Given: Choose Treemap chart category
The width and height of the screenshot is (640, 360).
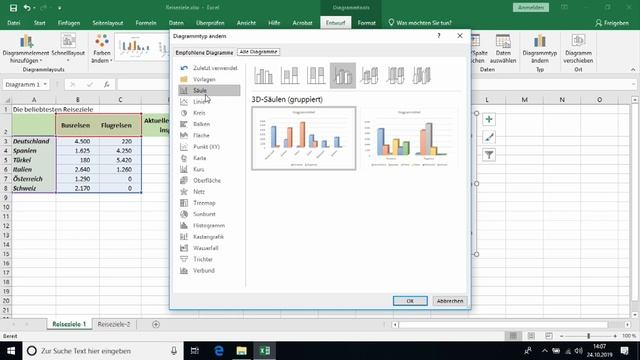Looking at the screenshot, I should 209,203.
